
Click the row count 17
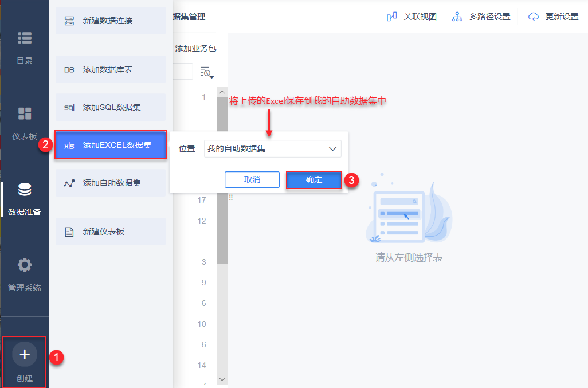(x=202, y=200)
